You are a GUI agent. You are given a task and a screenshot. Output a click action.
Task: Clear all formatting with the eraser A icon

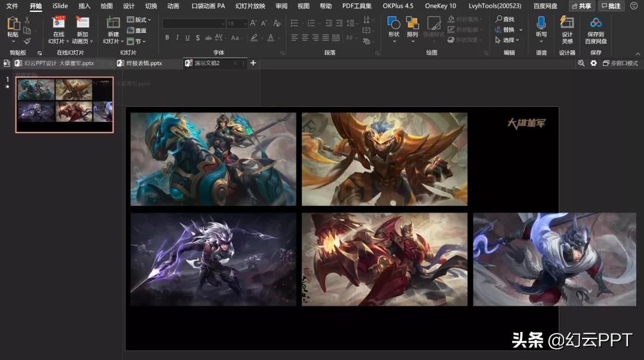tap(277, 23)
